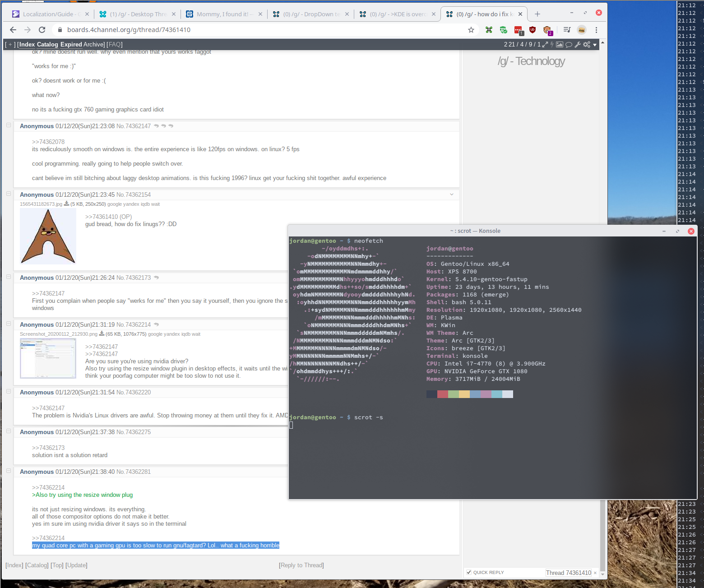Open the gallery image icon in header

point(560,44)
